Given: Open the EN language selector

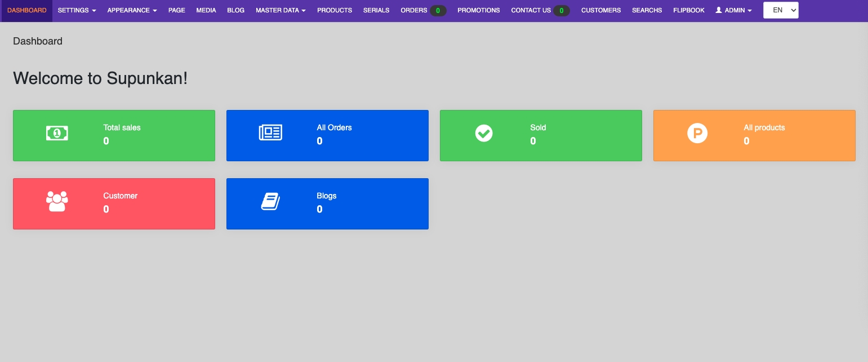Looking at the screenshot, I should [x=781, y=10].
